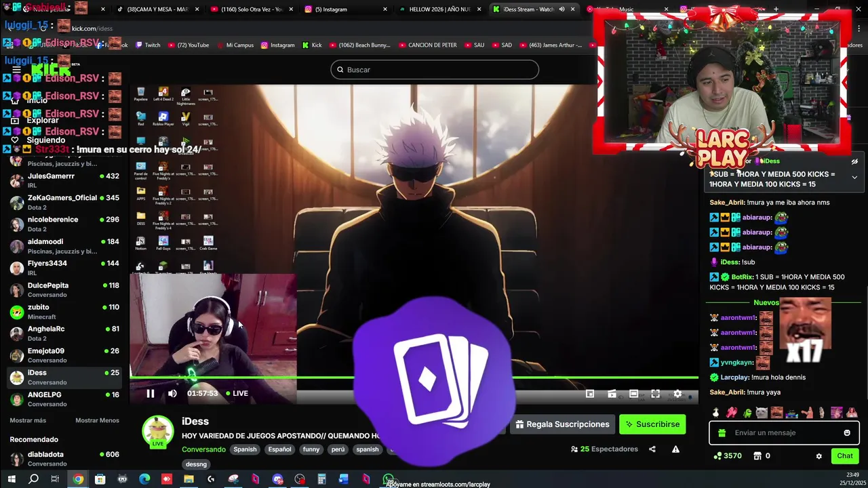This screenshot has height=488, width=868.
Task: Click the gift icon in chat input
Action: pos(722,432)
